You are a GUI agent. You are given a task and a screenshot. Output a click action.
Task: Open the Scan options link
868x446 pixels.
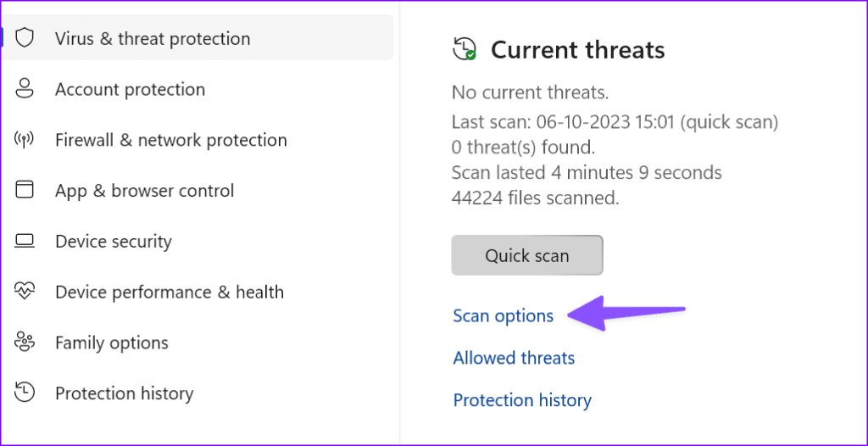click(503, 316)
